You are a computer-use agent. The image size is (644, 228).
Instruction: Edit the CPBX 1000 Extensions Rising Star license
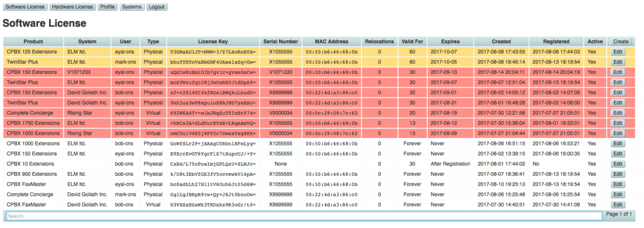[x=618, y=134]
